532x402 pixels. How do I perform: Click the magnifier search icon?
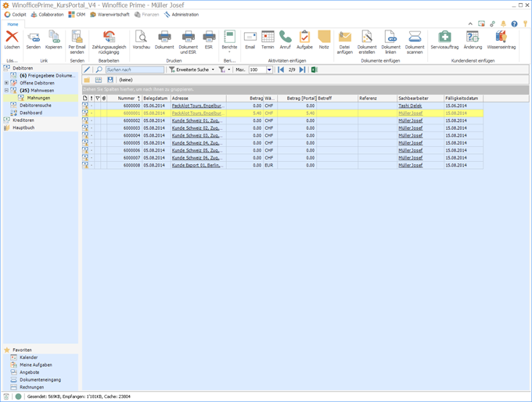click(99, 70)
